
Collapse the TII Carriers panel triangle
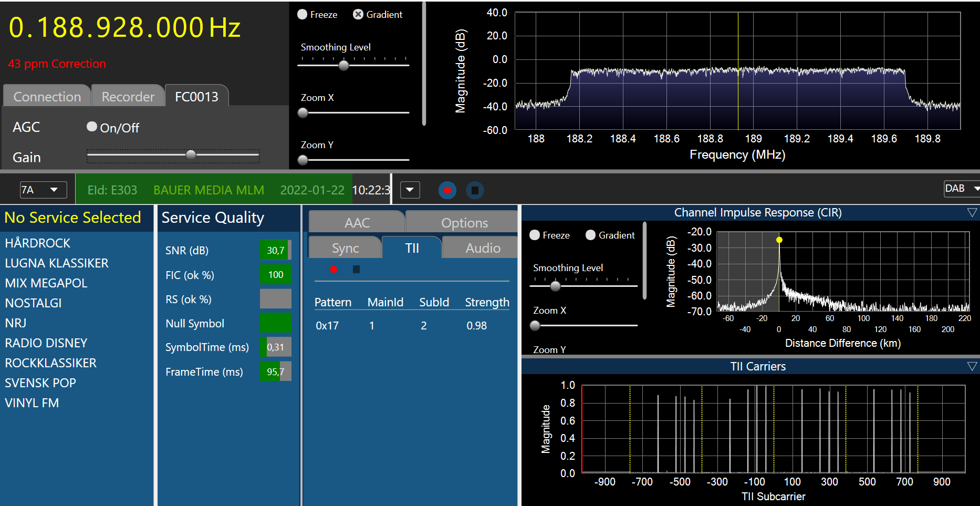point(972,366)
